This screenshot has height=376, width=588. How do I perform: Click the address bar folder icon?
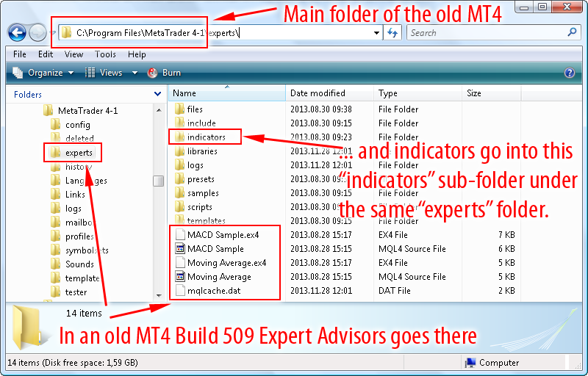(x=67, y=32)
